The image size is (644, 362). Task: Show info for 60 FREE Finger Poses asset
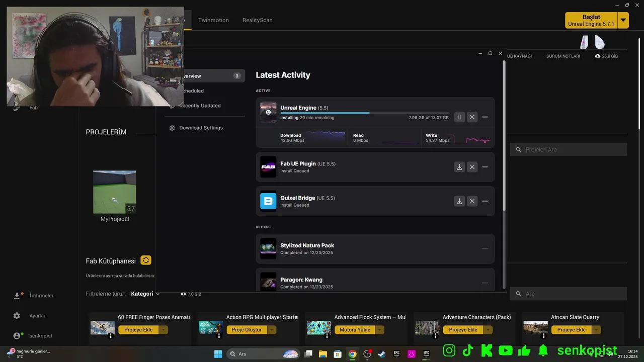pyautogui.click(x=111, y=336)
